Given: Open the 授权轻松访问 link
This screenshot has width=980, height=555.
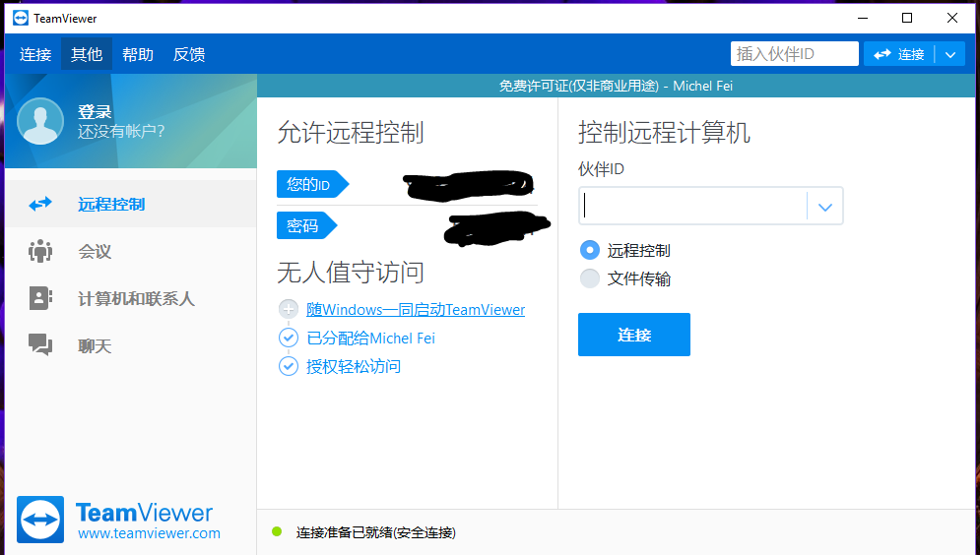Looking at the screenshot, I should (354, 366).
